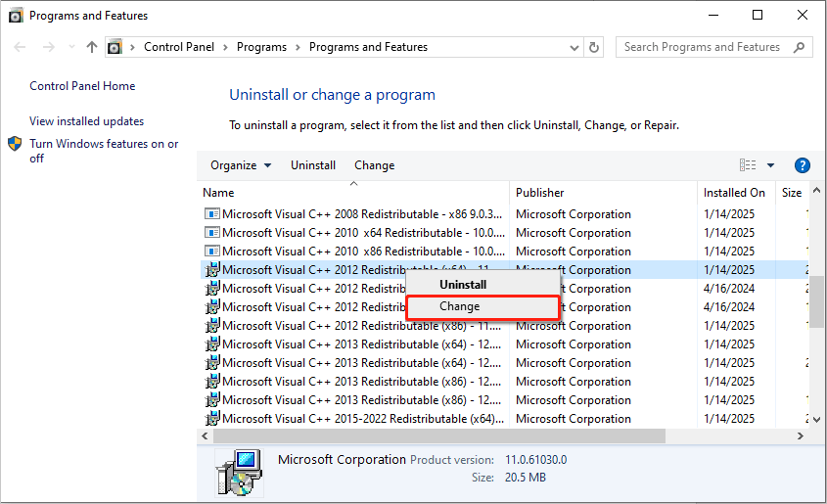Open the Help question mark icon

tap(803, 165)
